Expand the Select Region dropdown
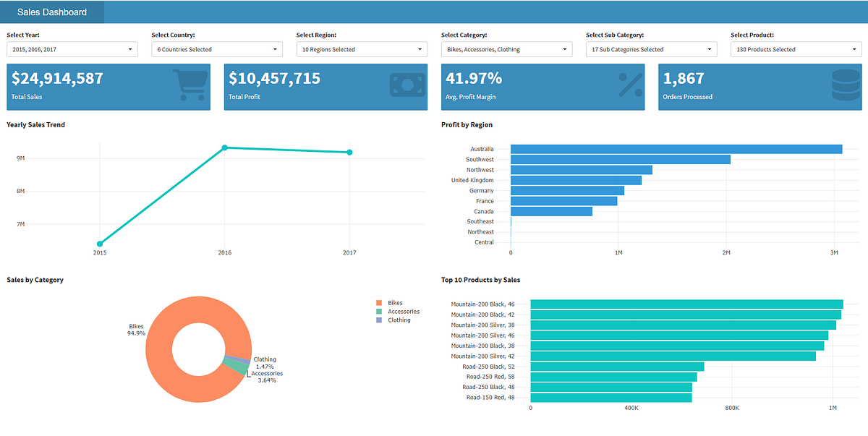The image size is (868, 436). tap(362, 49)
